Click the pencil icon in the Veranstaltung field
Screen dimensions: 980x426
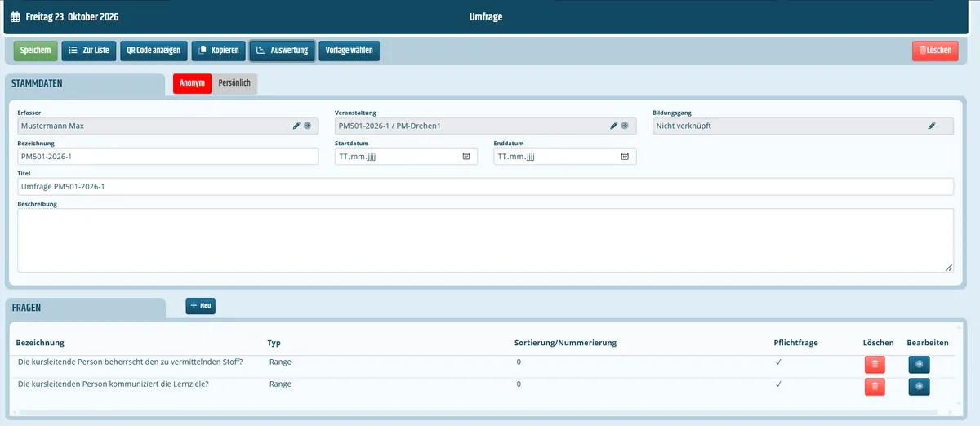click(x=613, y=126)
